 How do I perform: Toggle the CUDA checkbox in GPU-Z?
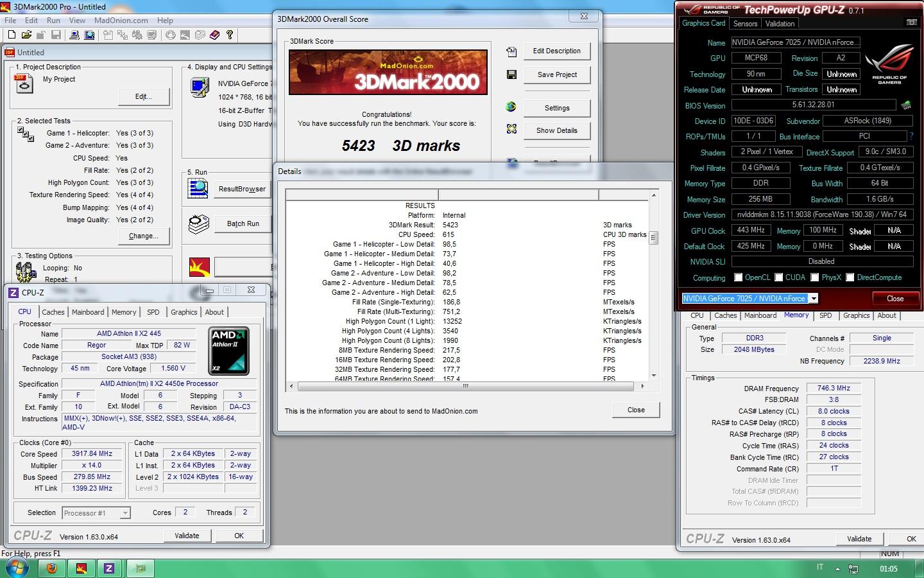pyautogui.click(x=778, y=277)
